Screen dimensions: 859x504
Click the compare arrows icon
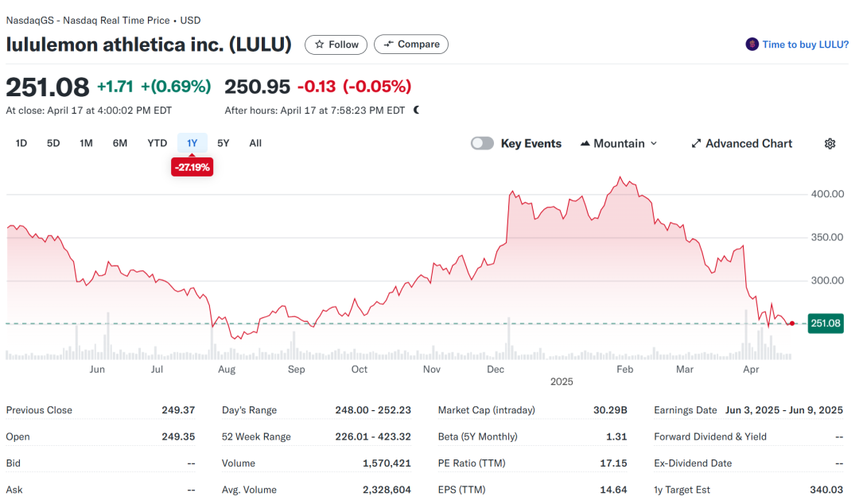[x=388, y=45]
